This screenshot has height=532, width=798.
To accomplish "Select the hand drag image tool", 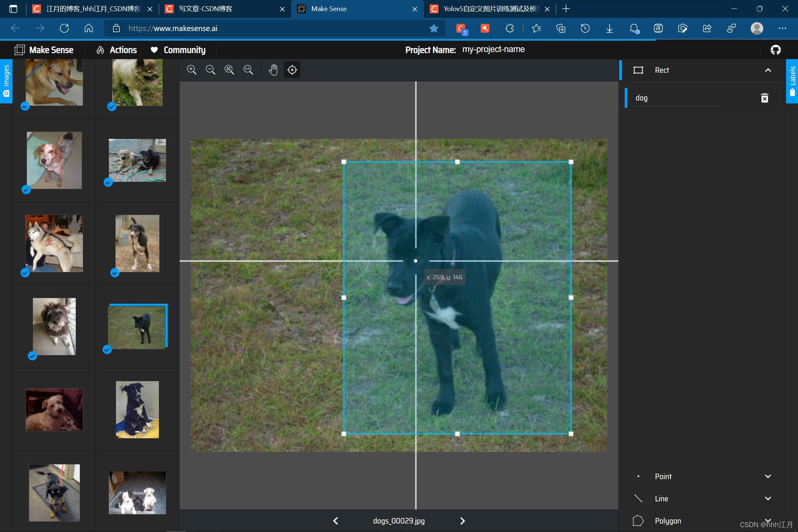I will tap(273, 70).
